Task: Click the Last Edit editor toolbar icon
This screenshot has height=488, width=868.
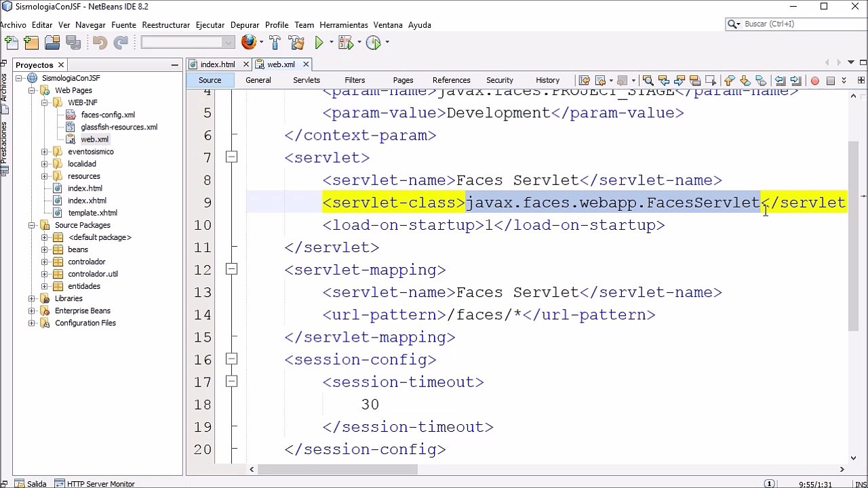Action: click(x=584, y=80)
